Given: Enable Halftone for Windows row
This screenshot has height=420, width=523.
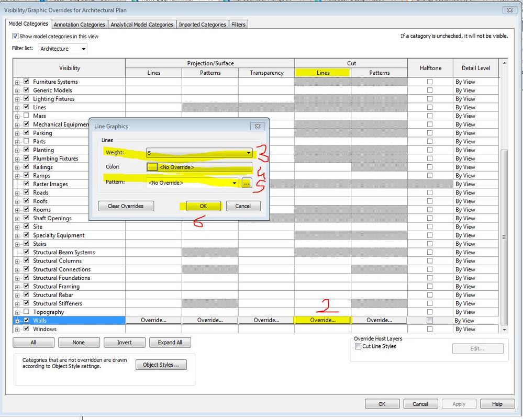Looking at the screenshot, I should [x=430, y=328].
